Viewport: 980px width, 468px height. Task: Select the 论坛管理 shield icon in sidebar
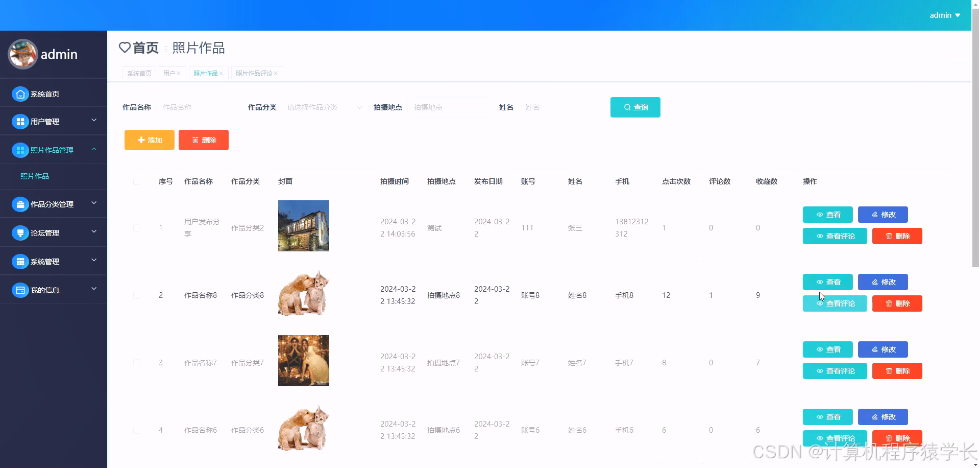(20, 232)
